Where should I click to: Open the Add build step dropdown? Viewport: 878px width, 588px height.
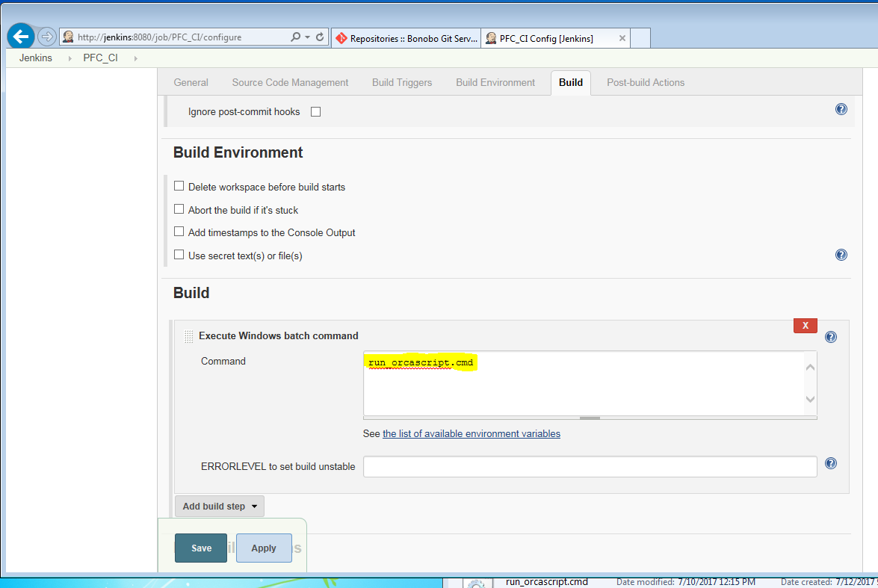pyautogui.click(x=220, y=507)
